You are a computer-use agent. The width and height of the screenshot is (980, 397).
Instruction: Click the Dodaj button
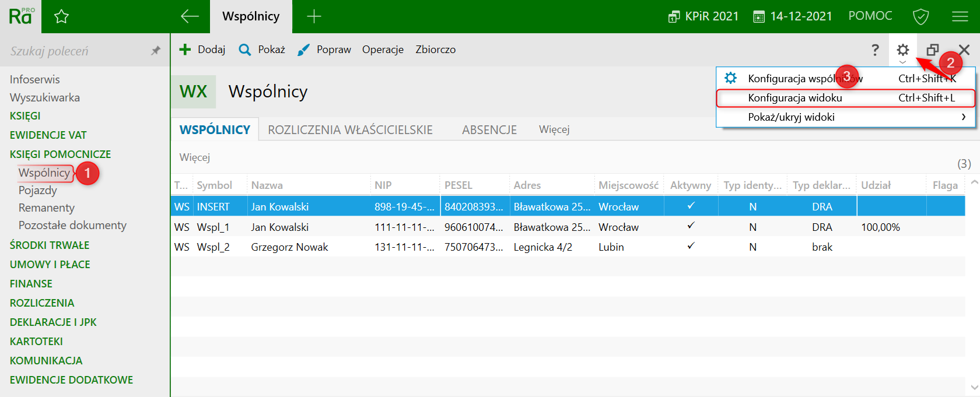click(202, 50)
